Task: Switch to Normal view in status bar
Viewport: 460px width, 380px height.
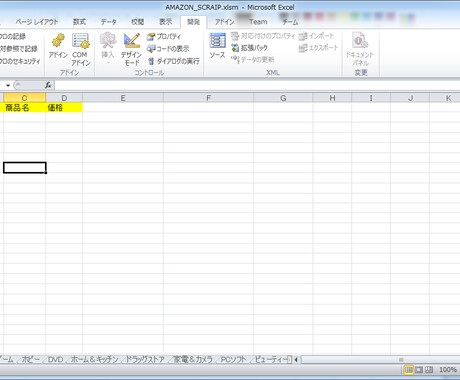Action: pyautogui.click(x=408, y=370)
